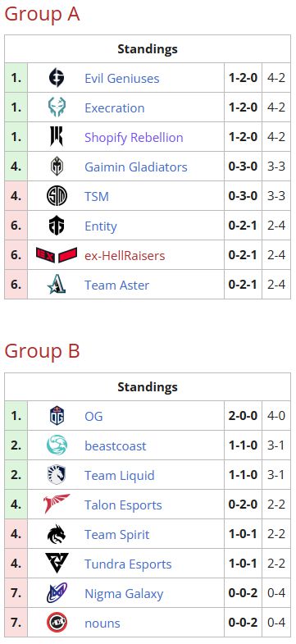Screen dimensions: 296x644
Task: Open the Team Aster link
Action: tap(116, 285)
